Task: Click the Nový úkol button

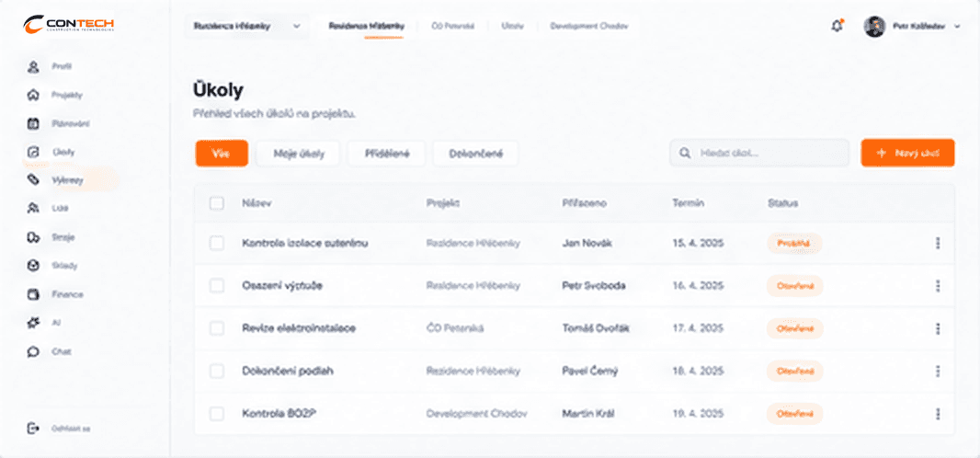Action: (907, 153)
